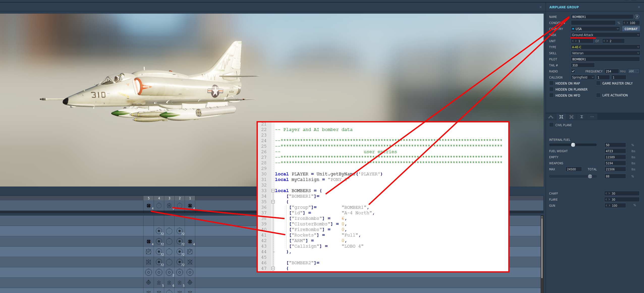Click the Summary sigma tab icon
This screenshot has width=644, height=293.
tap(582, 117)
